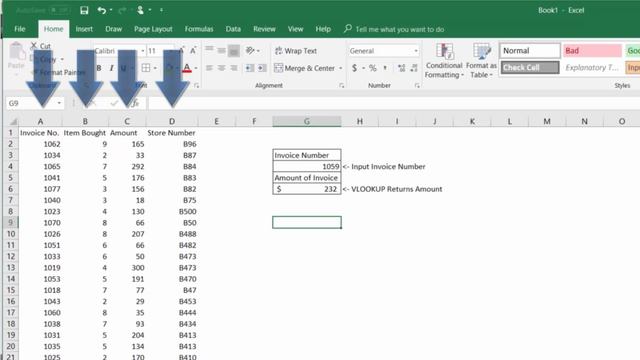This screenshot has height=360, width=640.
Task: Apply Accounting dollar number format
Action: coord(354,68)
